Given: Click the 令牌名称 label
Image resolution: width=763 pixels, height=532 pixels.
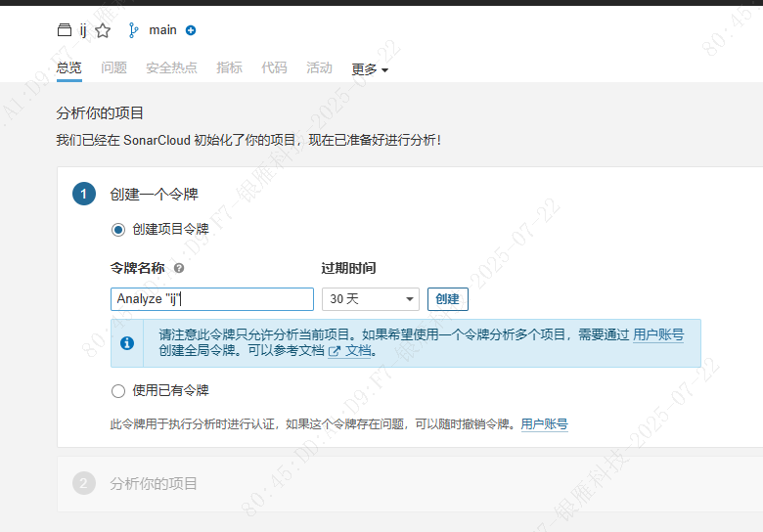Looking at the screenshot, I should pos(138,268).
